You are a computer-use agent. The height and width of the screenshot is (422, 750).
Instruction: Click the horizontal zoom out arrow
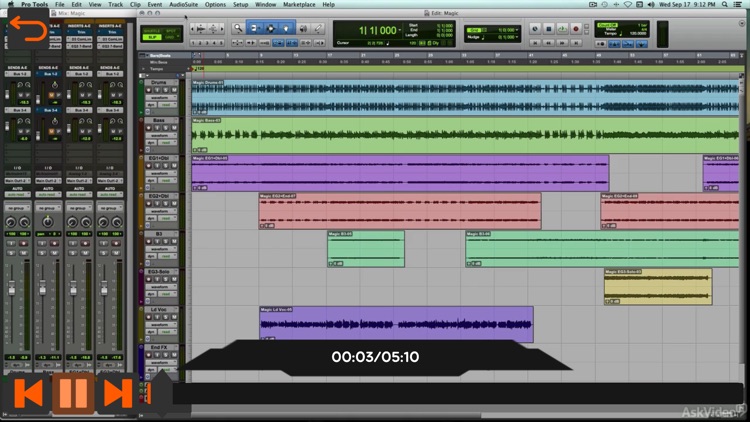pyautogui.click(x=192, y=29)
